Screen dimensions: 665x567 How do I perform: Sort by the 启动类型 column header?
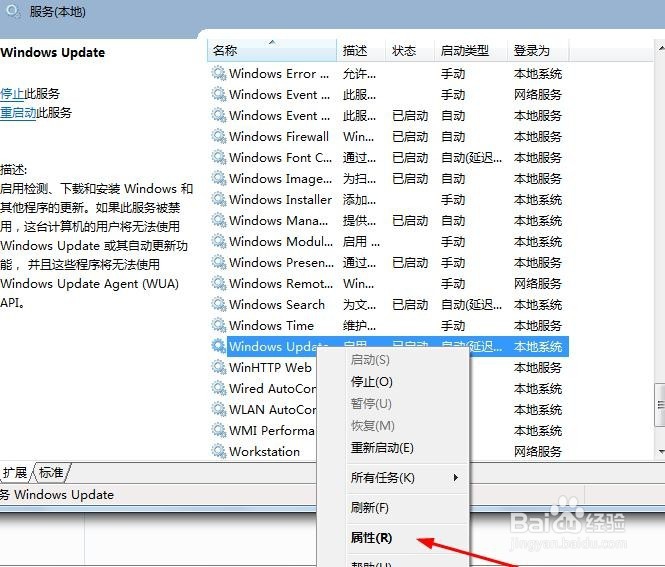[x=471, y=51]
